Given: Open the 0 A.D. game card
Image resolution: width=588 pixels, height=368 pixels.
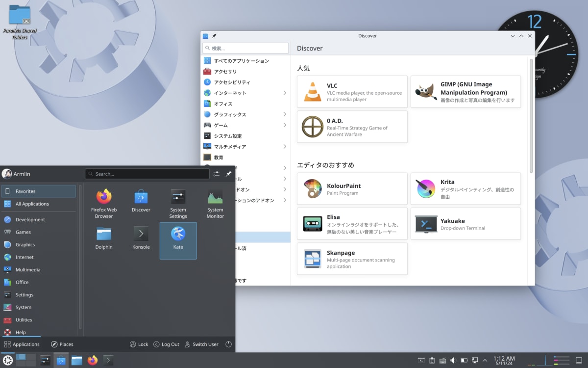Looking at the screenshot, I should [x=352, y=127].
